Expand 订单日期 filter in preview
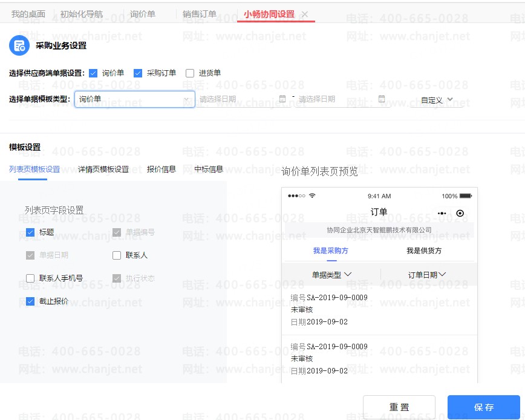Image resolution: width=525 pixels, height=420 pixels. pyautogui.click(x=427, y=275)
